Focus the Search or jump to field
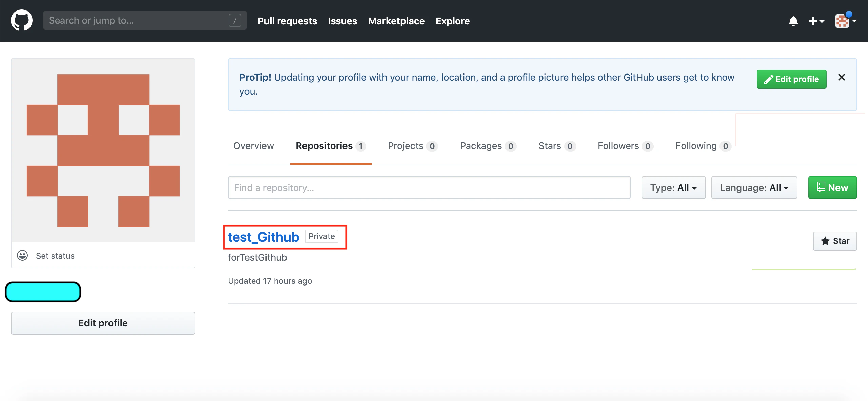 point(145,20)
